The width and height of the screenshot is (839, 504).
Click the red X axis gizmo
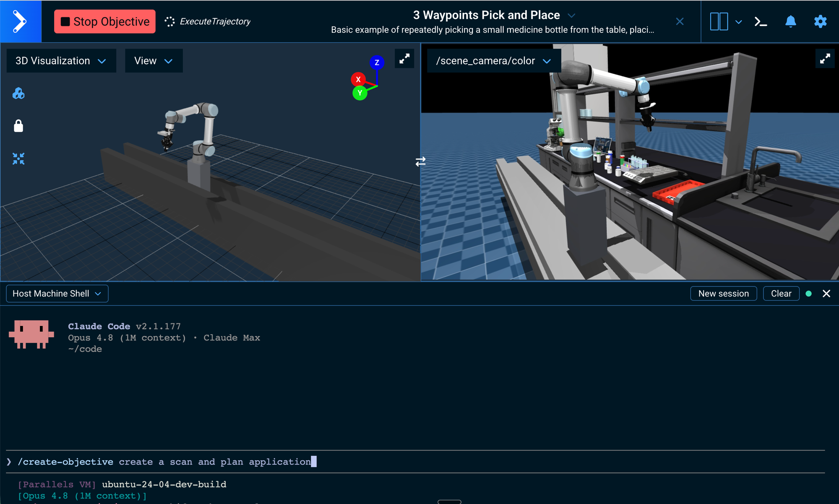[x=358, y=79]
